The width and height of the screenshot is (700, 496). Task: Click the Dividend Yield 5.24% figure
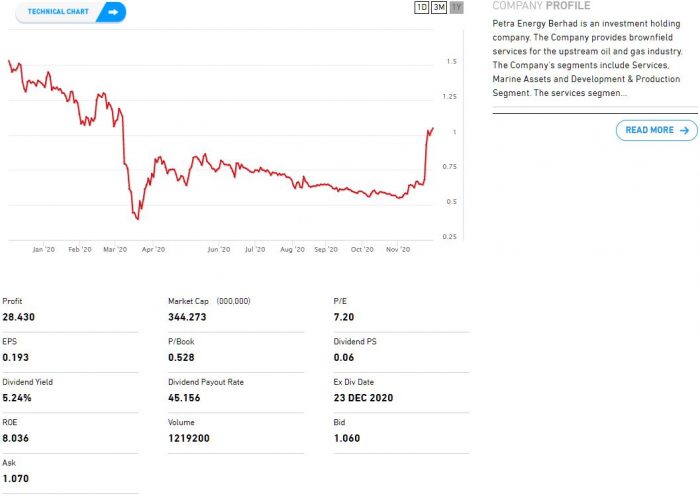coord(17,397)
